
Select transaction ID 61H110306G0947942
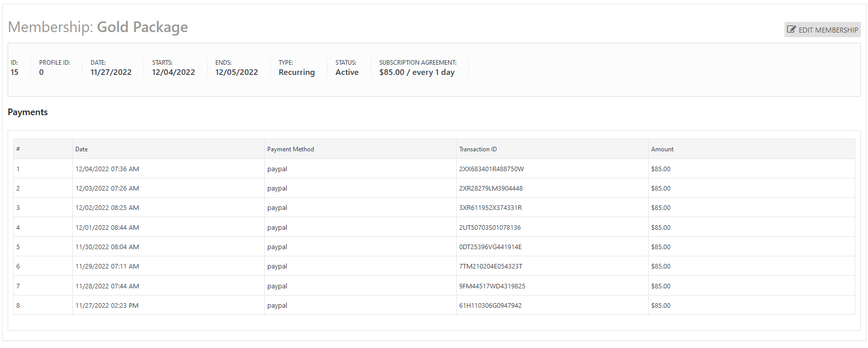(490, 306)
